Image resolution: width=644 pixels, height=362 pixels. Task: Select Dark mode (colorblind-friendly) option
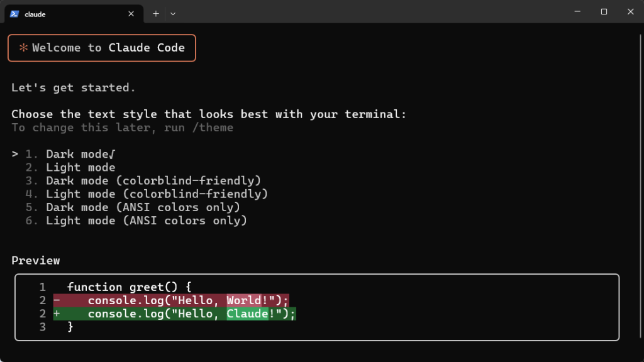tap(143, 181)
